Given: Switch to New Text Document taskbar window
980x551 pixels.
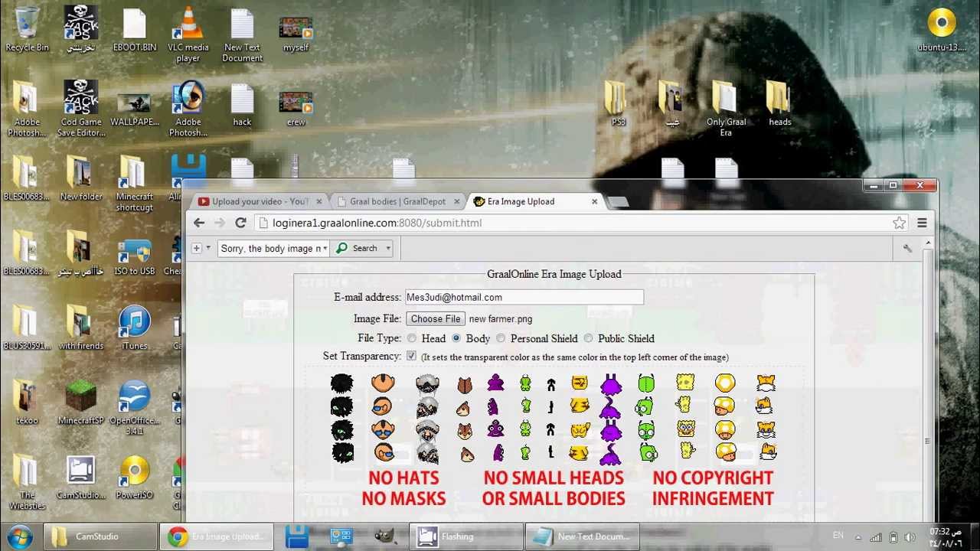Looking at the screenshot, I should (582, 536).
